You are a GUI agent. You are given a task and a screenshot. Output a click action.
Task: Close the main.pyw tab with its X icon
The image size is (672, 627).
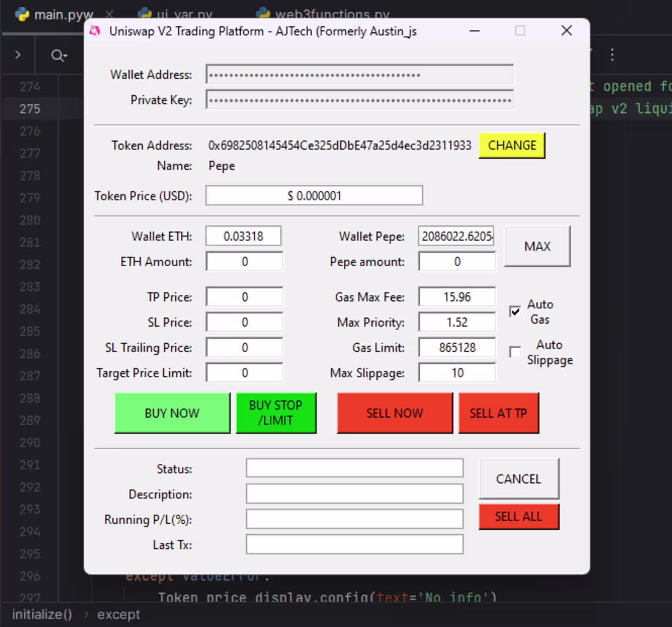(x=109, y=13)
